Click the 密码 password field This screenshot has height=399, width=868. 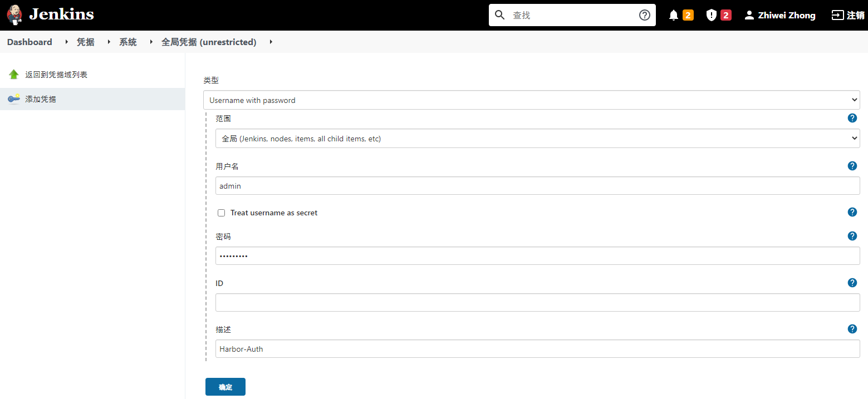537,256
